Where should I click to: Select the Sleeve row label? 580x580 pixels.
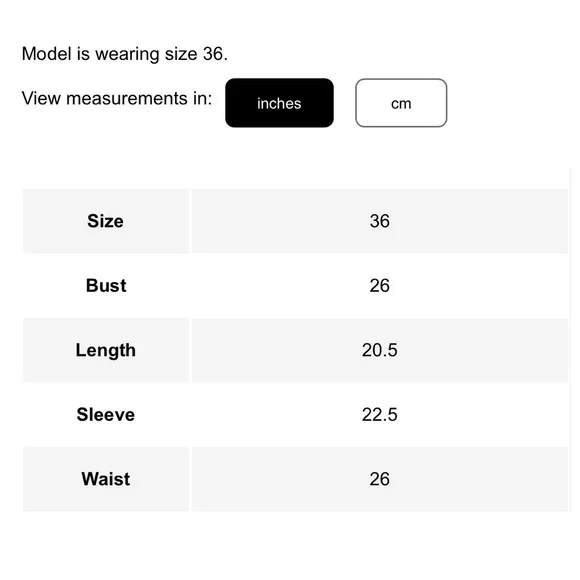point(106,415)
